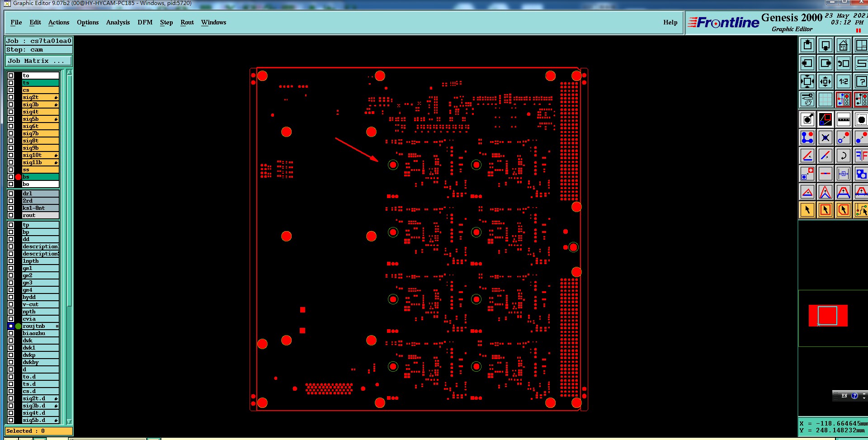Image resolution: width=868 pixels, height=440 pixels.
Task: Click the red overview thumbnail panel
Action: [828, 316]
